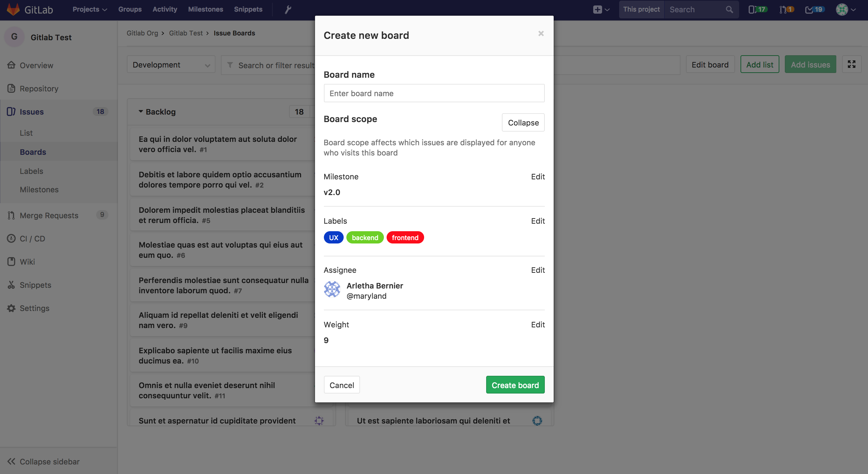Click the settings/wrench icon in navbar
Image resolution: width=868 pixels, height=474 pixels.
tap(288, 9)
